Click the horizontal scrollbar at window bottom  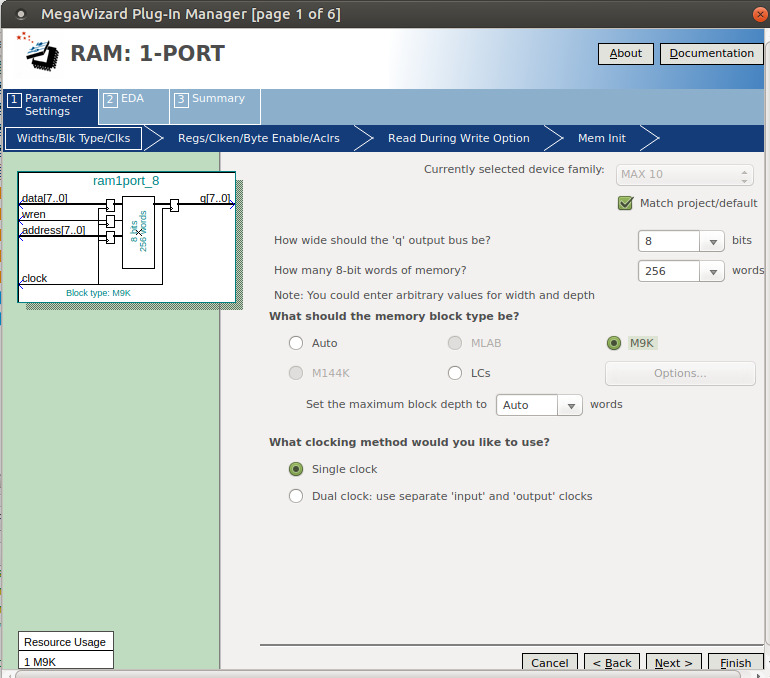point(378,675)
